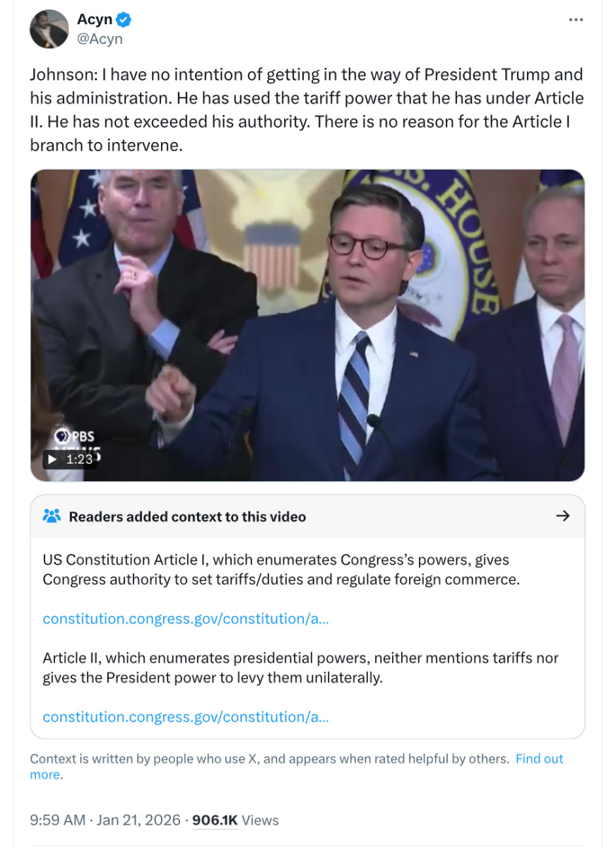616x848 pixels.
Task: Click the "Readers added context to this video" heading
Action: click(x=187, y=517)
